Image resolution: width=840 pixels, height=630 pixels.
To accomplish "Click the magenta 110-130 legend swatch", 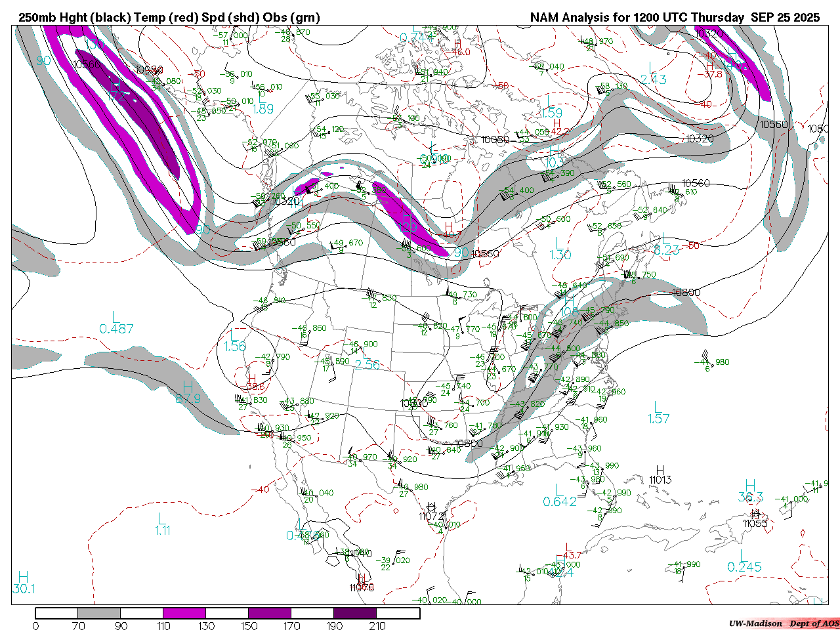I will click(x=184, y=614).
